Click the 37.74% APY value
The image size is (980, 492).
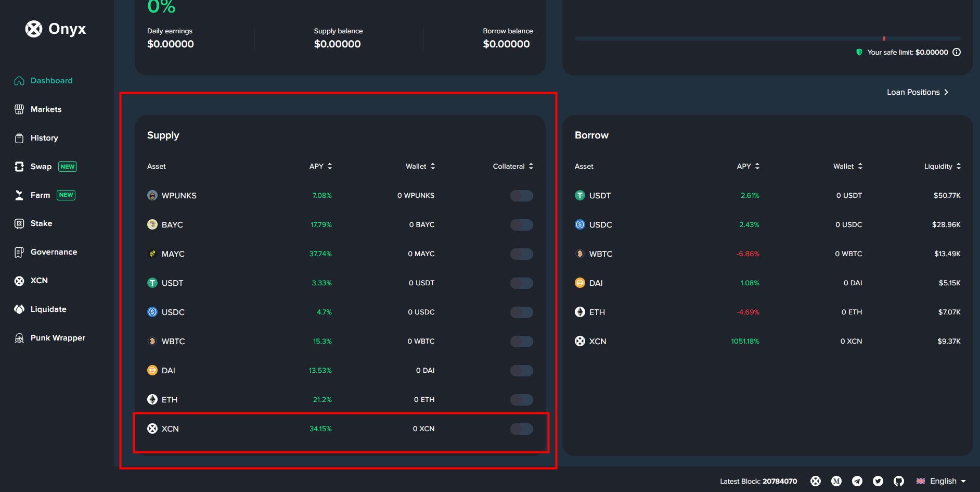(x=320, y=254)
